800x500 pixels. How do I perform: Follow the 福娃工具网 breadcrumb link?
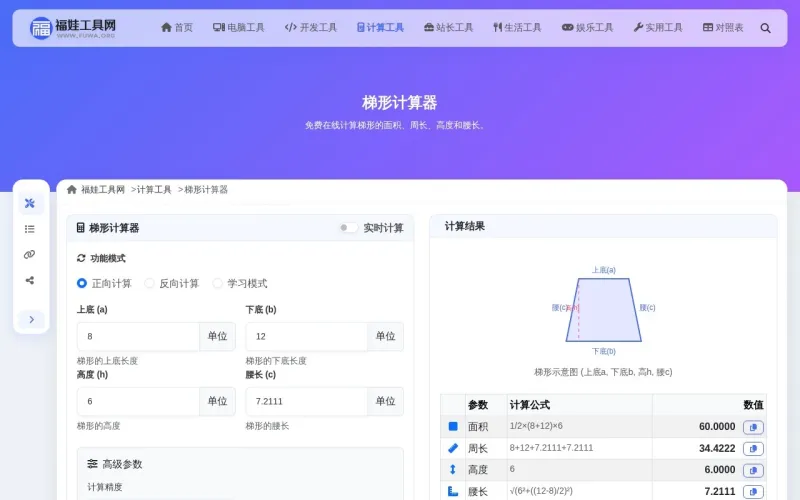coord(103,190)
